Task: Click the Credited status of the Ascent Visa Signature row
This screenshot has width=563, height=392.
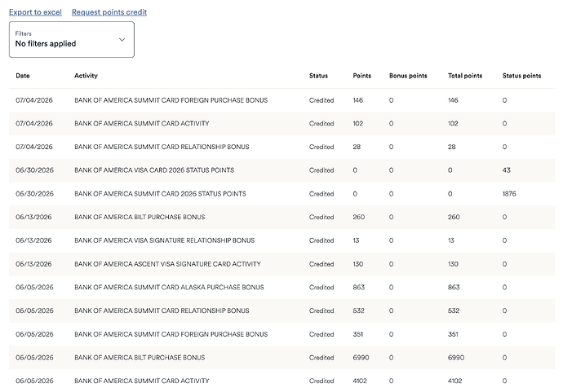Action: (321, 264)
